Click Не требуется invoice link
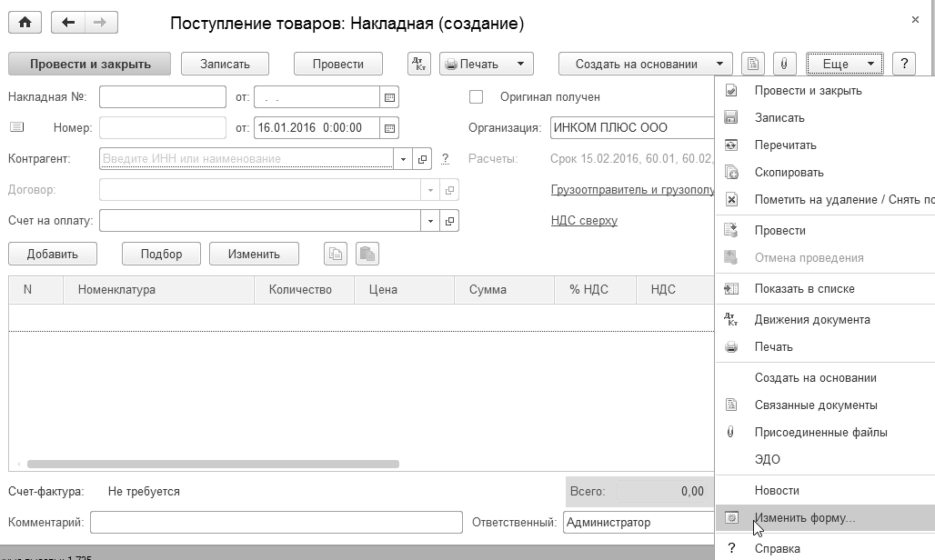Viewport: 935px width, 560px height. 144,492
